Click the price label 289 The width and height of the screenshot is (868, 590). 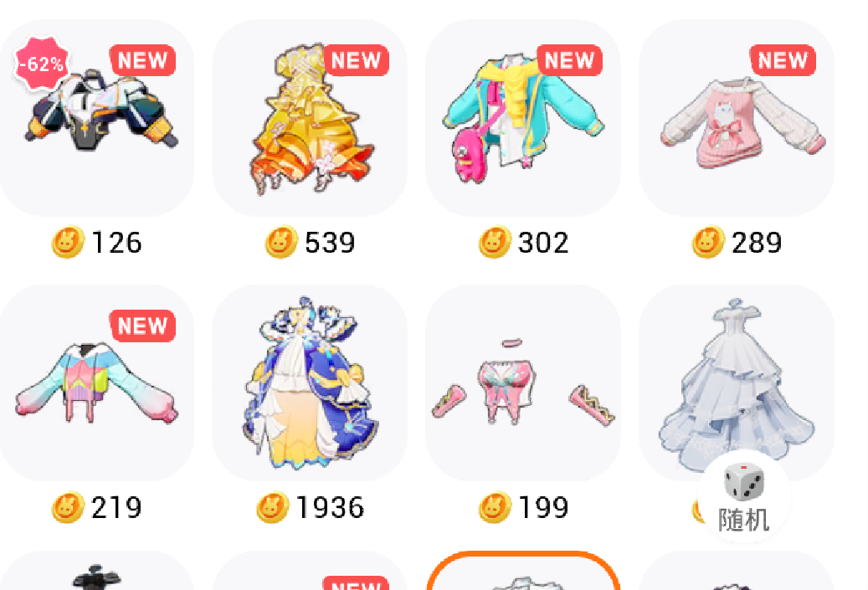coord(756,243)
